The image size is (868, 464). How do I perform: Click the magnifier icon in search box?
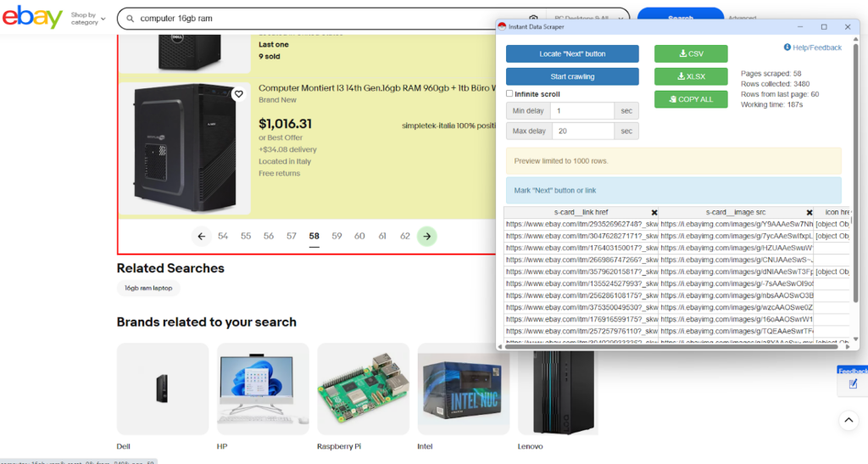tap(130, 19)
